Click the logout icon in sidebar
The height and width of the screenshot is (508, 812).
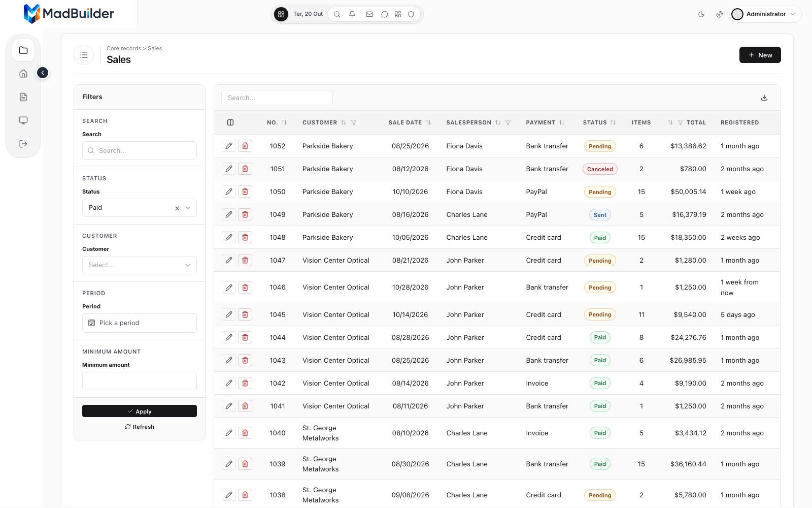click(x=23, y=144)
